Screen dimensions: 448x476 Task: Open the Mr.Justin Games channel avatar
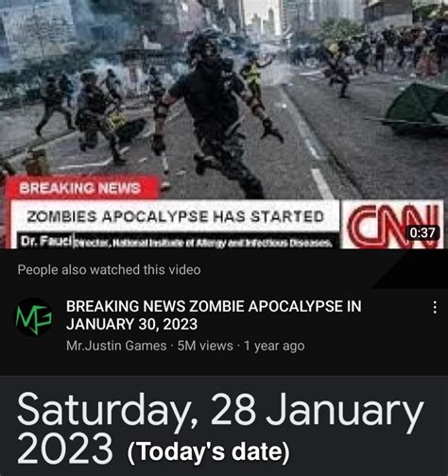point(34,317)
